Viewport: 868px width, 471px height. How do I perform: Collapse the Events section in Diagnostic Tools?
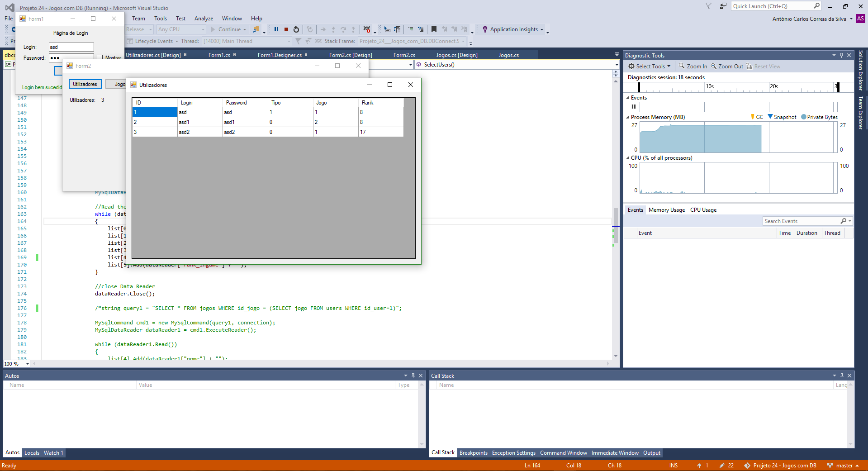coord(628,98)
